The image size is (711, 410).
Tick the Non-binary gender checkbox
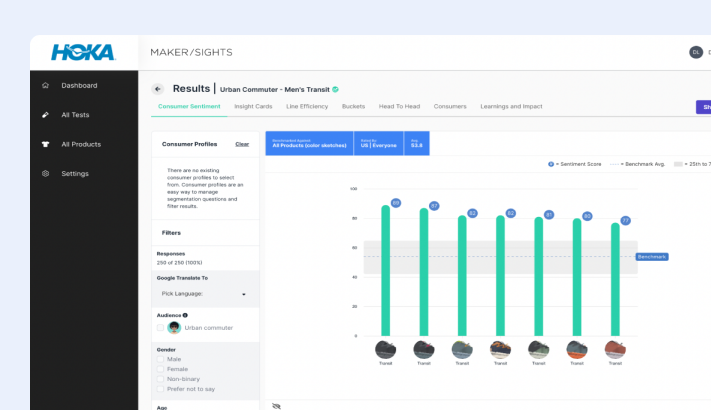[160, 379]
